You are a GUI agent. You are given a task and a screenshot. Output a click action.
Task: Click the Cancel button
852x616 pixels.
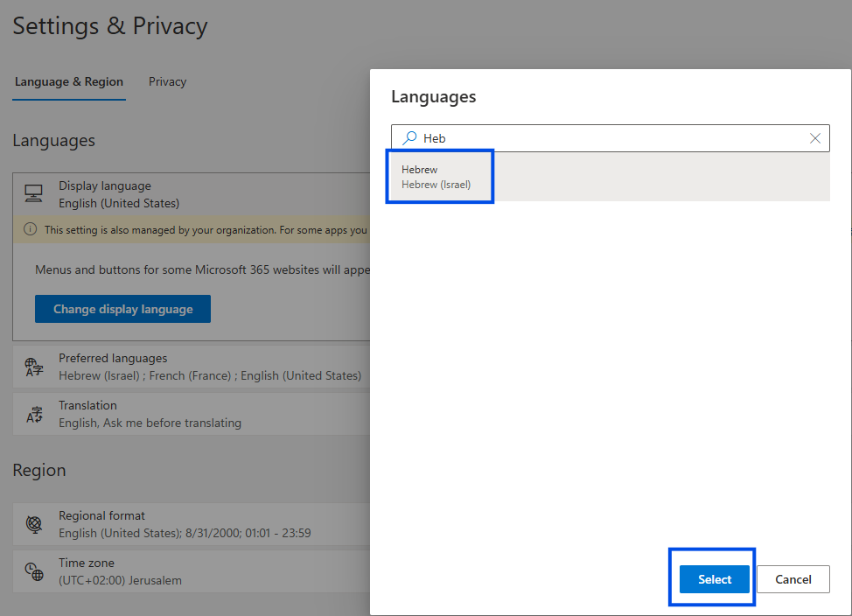point(793,579)
